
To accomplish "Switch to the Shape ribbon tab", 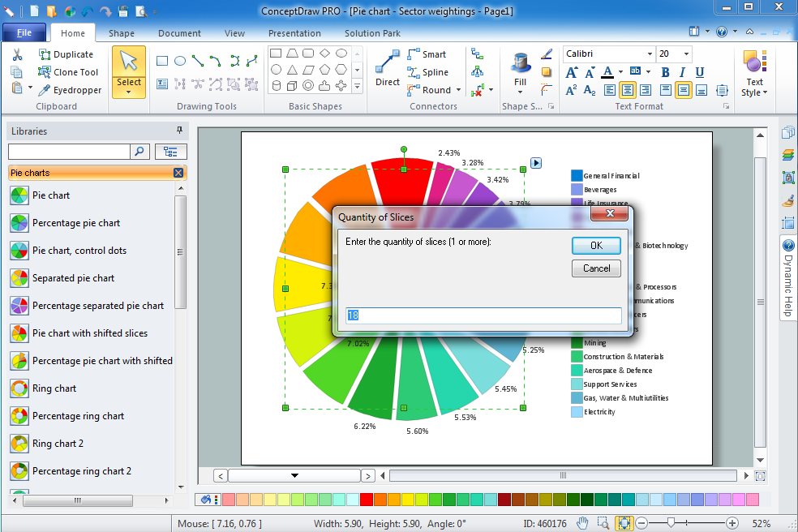I will [122, 33].
